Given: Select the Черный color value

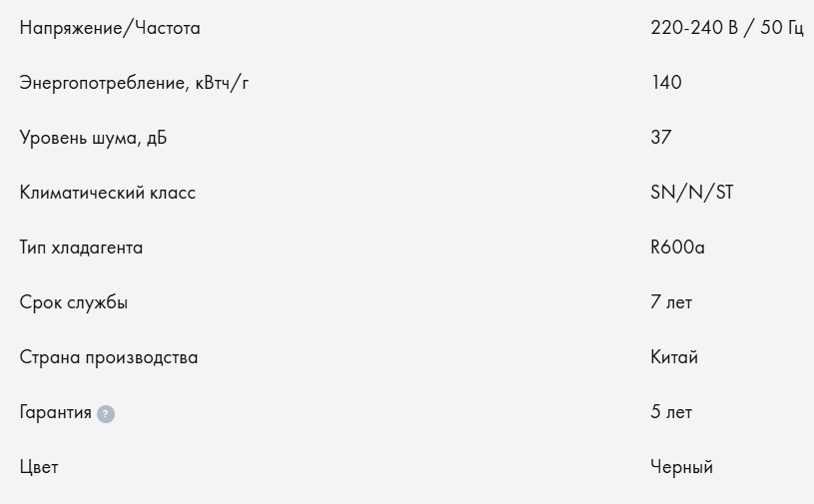Looking at the screenshot, I should (681, 467).
